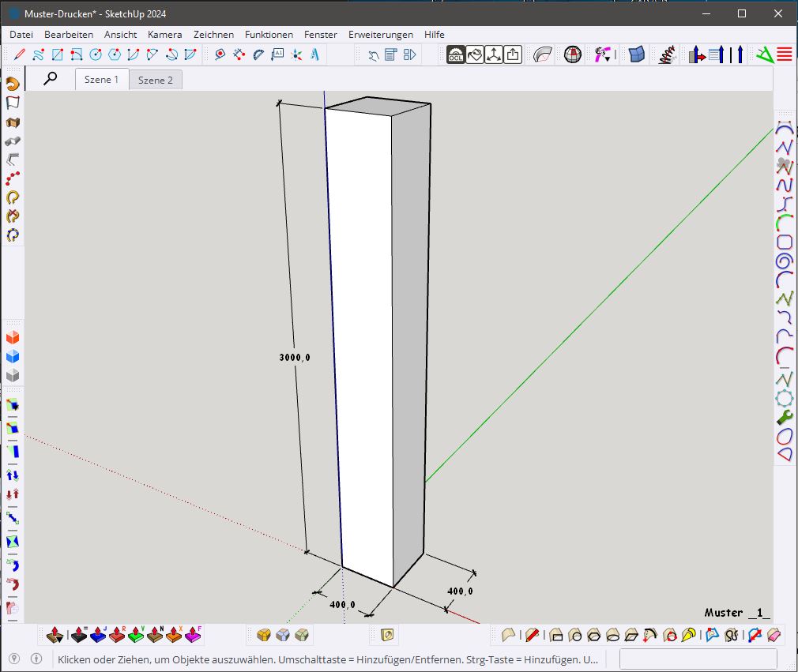Click the measurements input box in status bar
The height and width of the screenshot is (672, 798).
pos(698,659)
